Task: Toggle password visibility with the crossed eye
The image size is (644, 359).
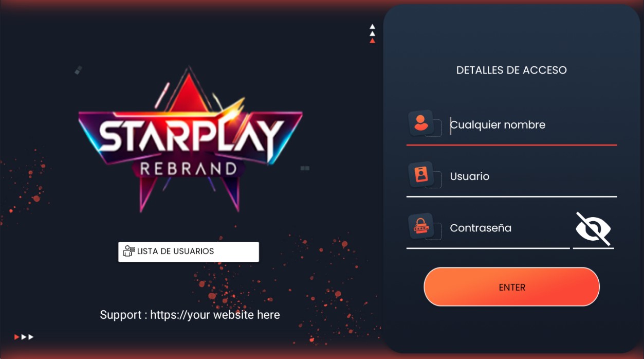Action: point(593,228)
